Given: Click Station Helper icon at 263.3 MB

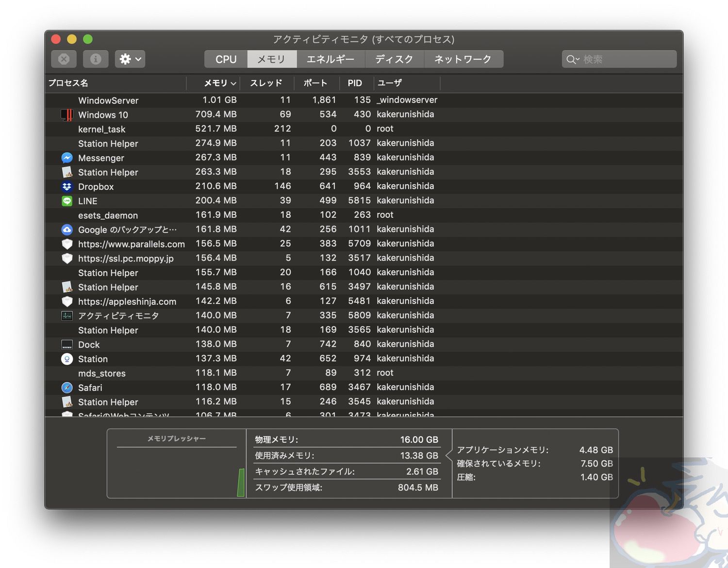Looking at the screenshot, I should (67, 172).
